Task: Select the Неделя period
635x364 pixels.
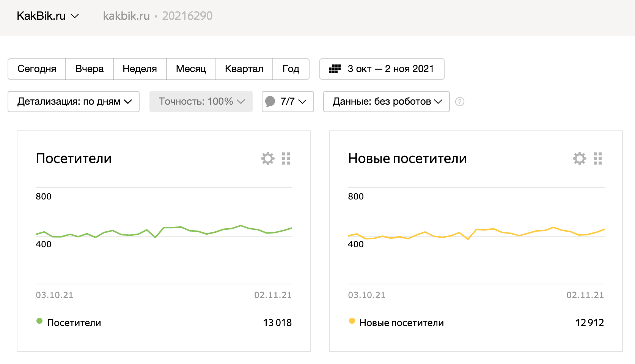Action: (140, 69)
